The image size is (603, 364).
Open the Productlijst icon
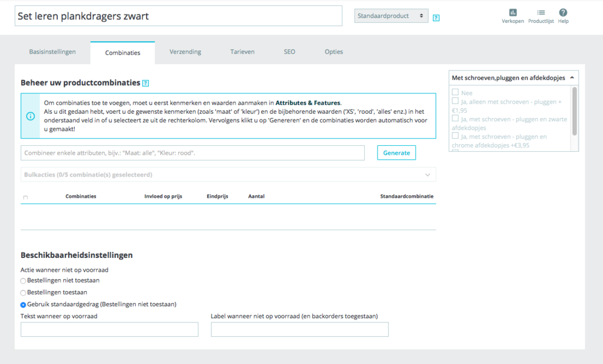541,12
